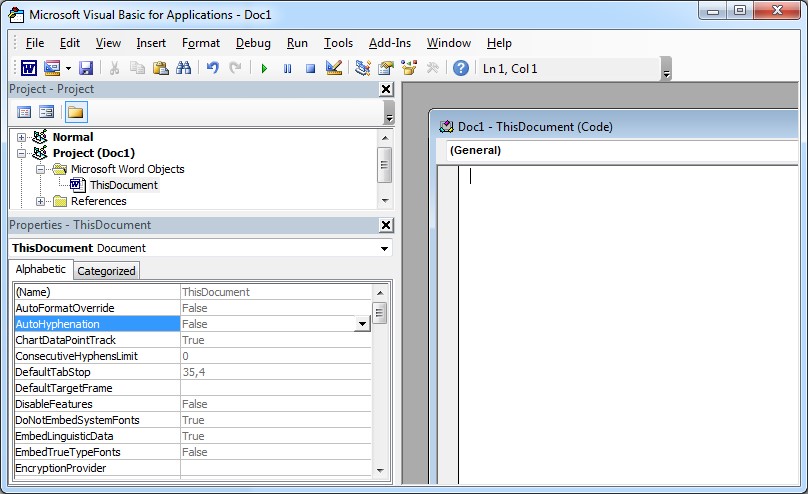Image resolution: width=808 pixels, height=494 pixels.
Task: Open the Debug menu
Action: pos(253,43)
